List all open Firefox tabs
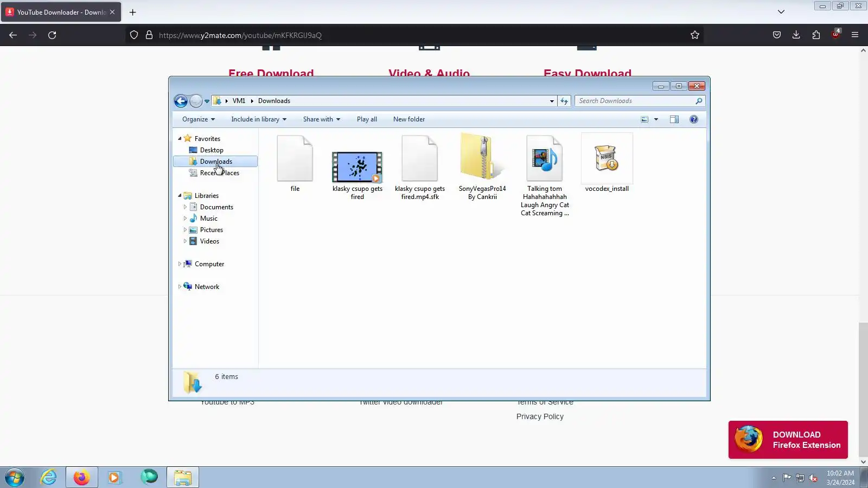868x488 pixels. [x=781, y=12]
